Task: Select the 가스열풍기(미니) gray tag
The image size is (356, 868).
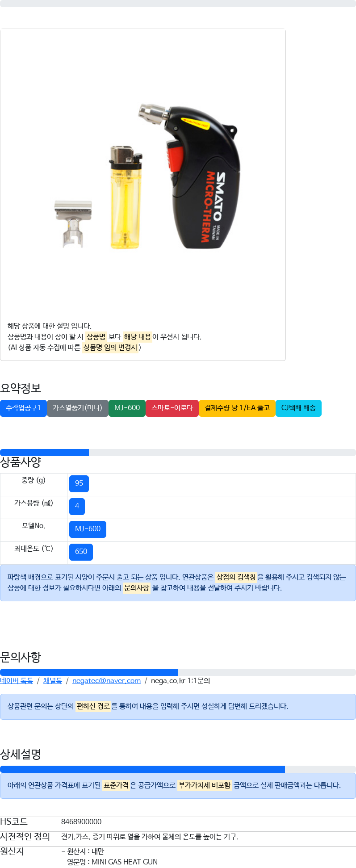Action: tap(78, 408)
